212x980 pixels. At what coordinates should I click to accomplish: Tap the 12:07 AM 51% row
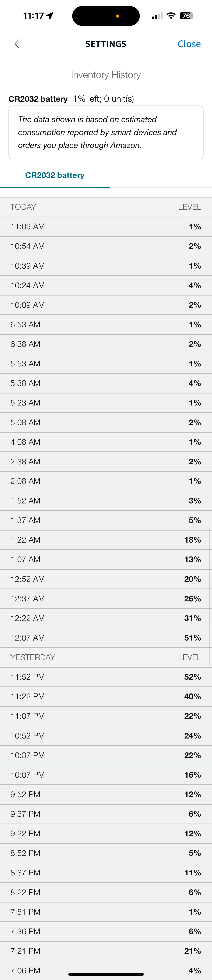tap(106, 638)
